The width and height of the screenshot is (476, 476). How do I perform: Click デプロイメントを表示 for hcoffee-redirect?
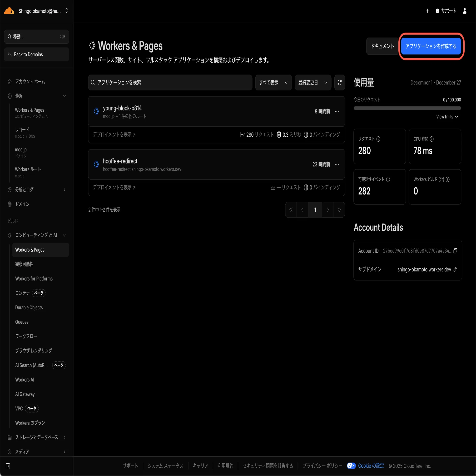[x=114, y=188]
